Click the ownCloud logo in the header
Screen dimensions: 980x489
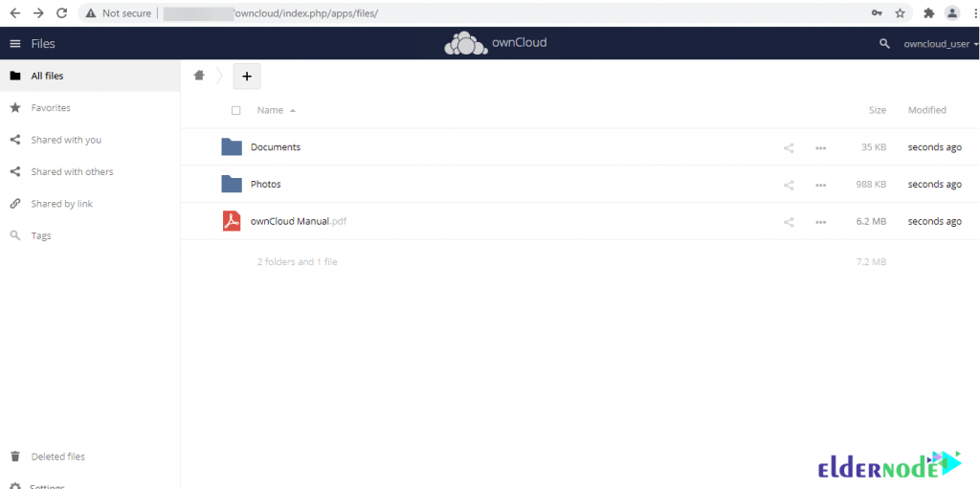tap(496, 43)
